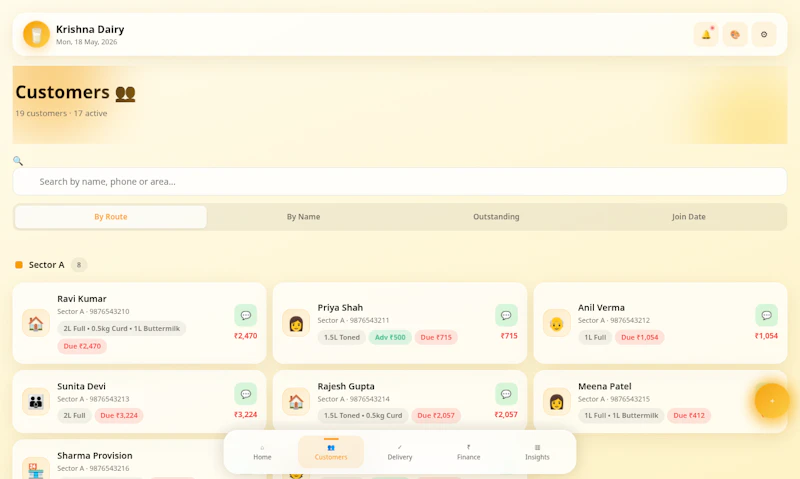Message Rajesh Gupta via chat icon
The image size is (800, 479).
click(506, 394)
